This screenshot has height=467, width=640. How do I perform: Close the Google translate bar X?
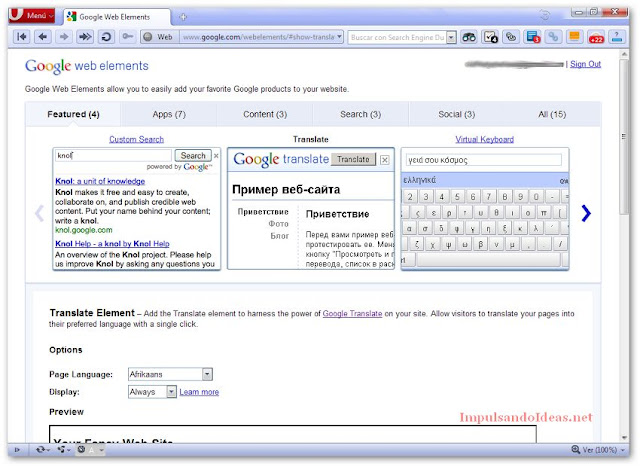(x=384, y=160)
